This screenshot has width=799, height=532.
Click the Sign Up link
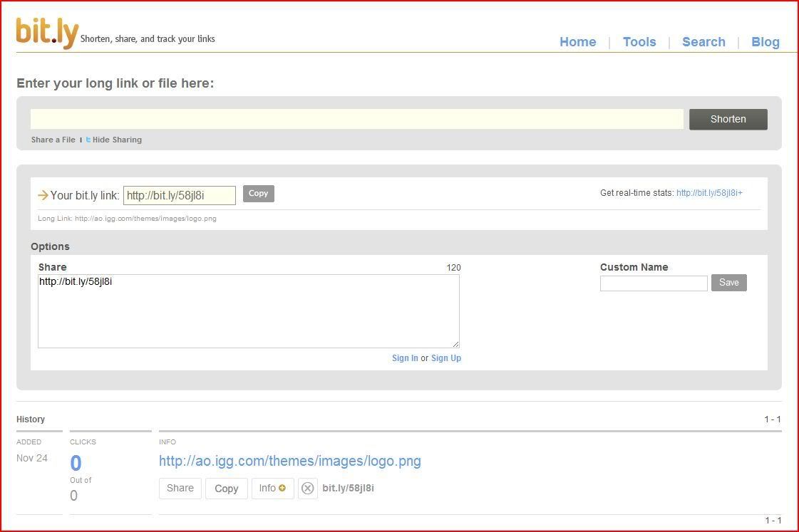[446, 358]
